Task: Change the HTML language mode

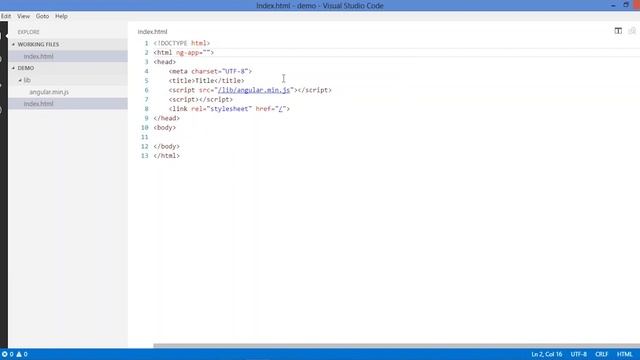Action: tap(624, 354)
